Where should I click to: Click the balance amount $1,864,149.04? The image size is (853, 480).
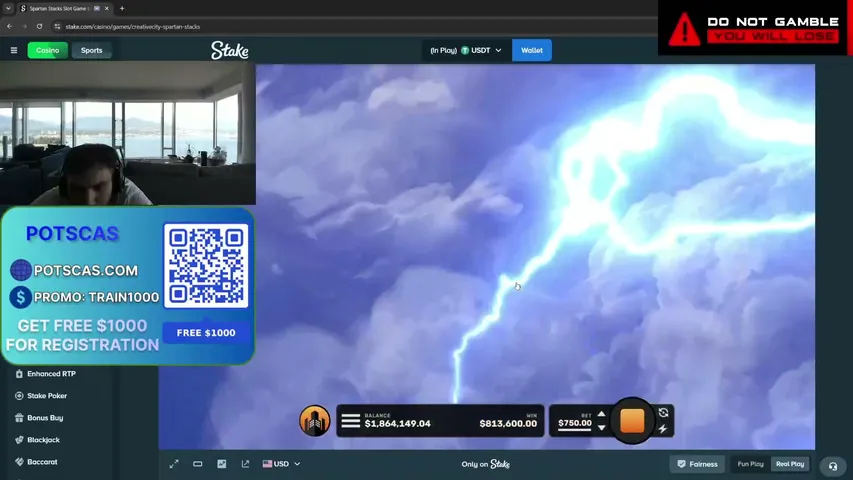click(398, 423)
